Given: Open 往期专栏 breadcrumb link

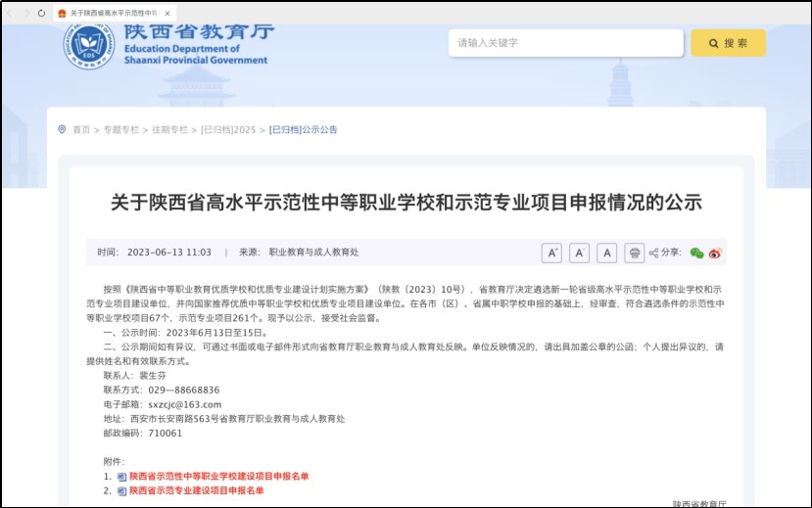Looking at the screenshot, I should pos(169,129).
